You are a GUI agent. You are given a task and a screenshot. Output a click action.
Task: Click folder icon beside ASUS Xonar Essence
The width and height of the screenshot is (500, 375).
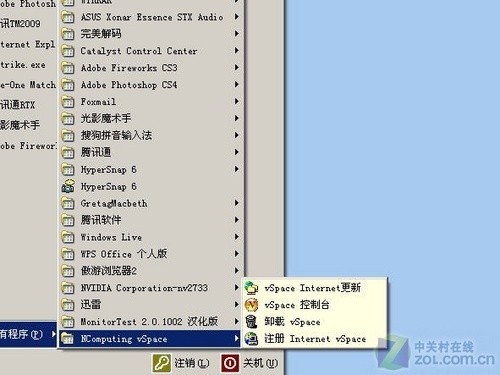[68, 17]
